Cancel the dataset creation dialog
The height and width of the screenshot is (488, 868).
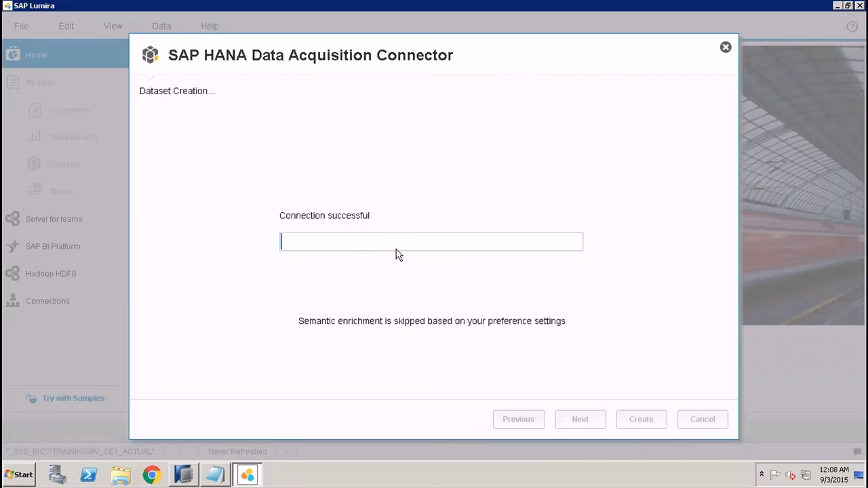click(x=703, y=419)
